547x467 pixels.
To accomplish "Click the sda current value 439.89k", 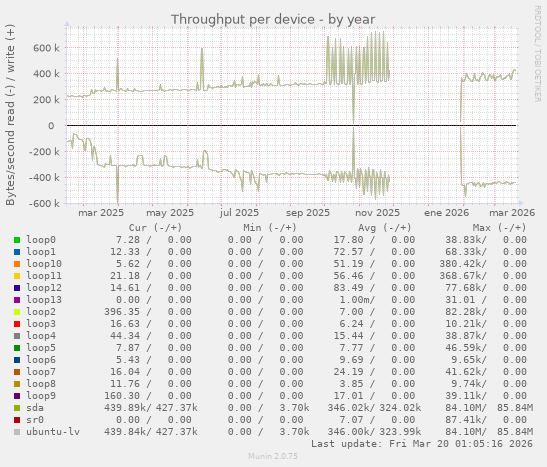I will (125, 408).
